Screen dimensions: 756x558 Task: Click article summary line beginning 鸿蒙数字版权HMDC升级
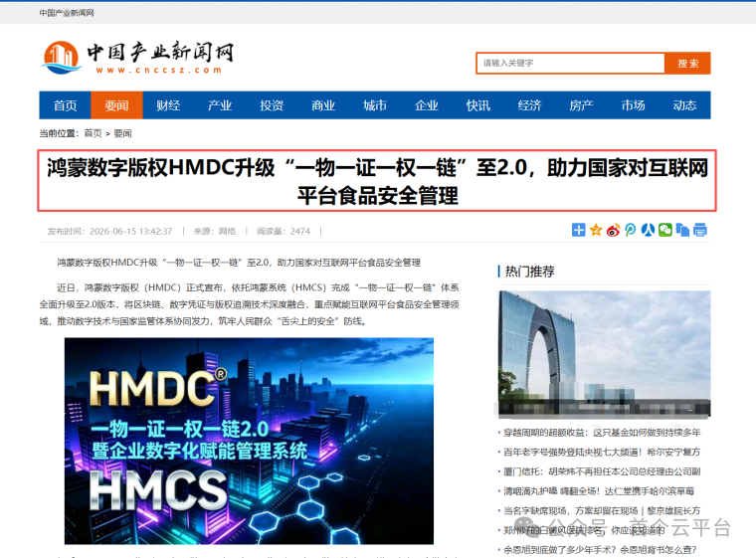point(239,263)
